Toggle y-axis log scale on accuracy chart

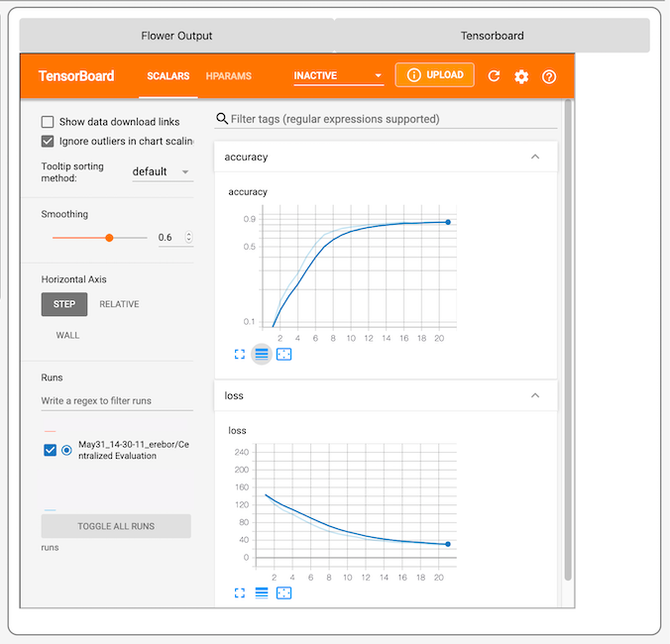tap(262, 354)
